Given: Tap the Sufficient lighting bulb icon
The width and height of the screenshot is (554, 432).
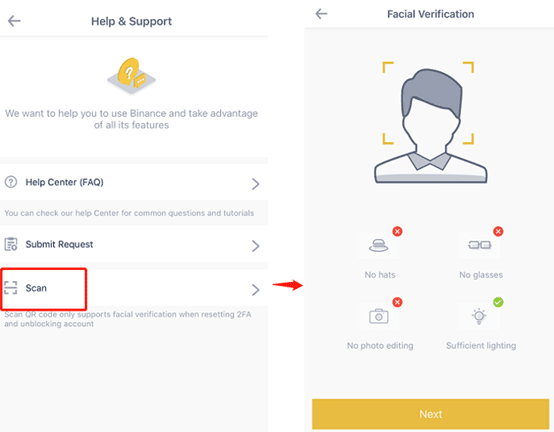Looking at the screenshot, I should tap(479, 316).
